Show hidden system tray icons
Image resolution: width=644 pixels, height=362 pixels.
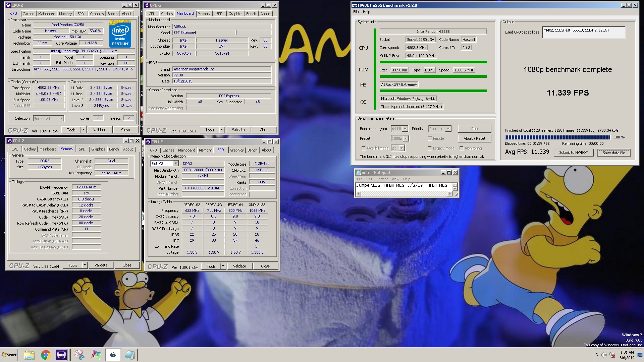[x=597, y=355]
